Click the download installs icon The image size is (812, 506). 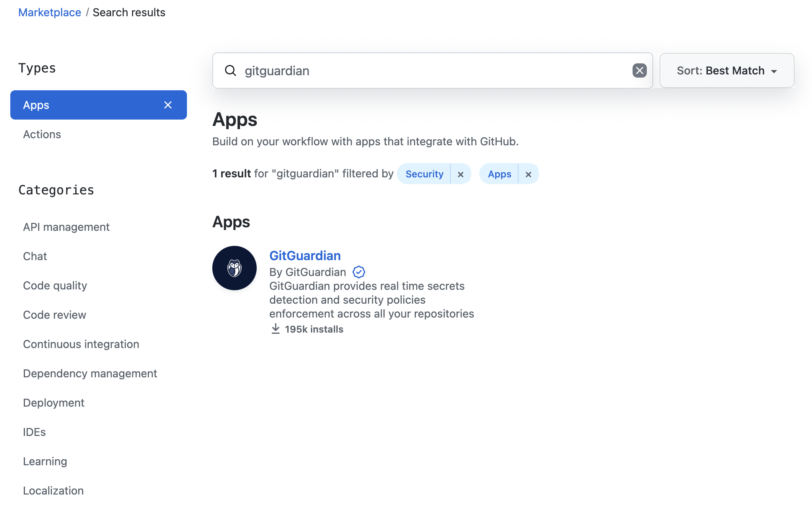pos(276,329)
